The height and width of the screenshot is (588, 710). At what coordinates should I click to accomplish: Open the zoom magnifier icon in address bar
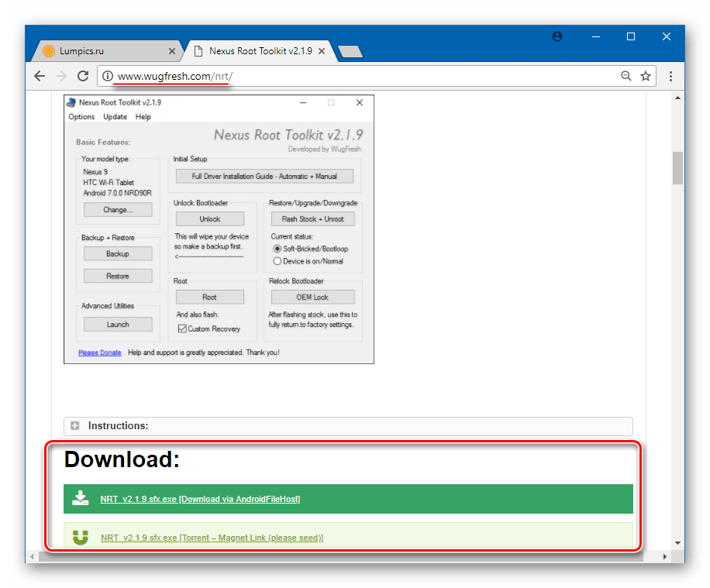[626, 76]
